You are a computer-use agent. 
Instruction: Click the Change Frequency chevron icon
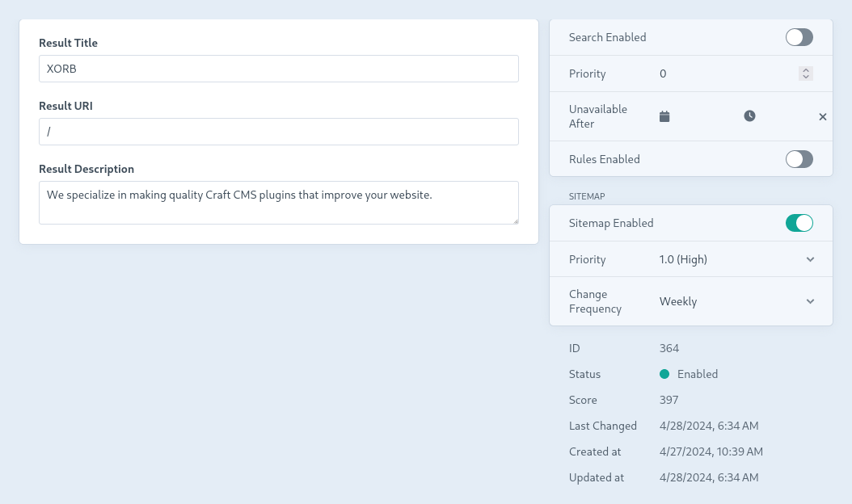pyautogui.click(x=810, y=301)
